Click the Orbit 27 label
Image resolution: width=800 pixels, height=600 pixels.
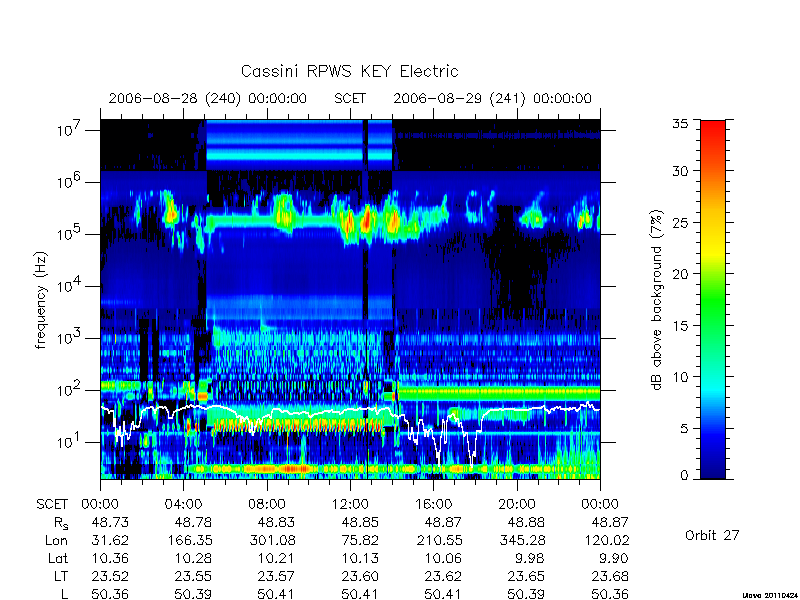coord(712,535)
